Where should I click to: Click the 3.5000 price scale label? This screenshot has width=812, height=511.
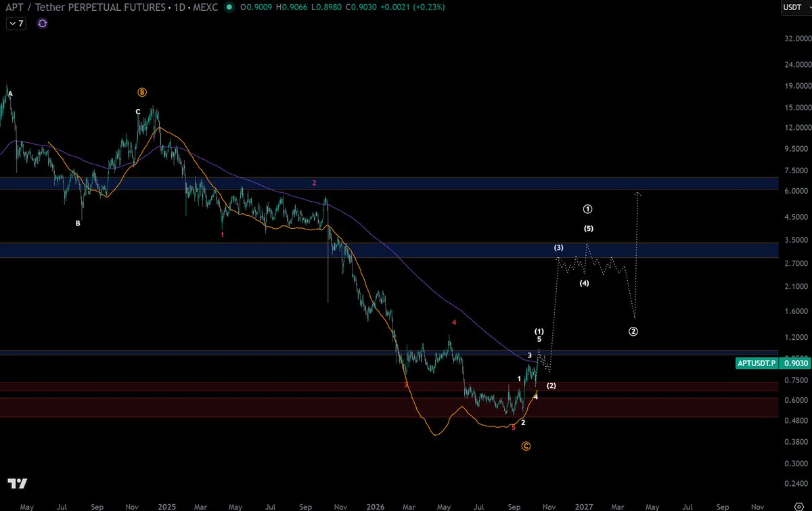796,240
